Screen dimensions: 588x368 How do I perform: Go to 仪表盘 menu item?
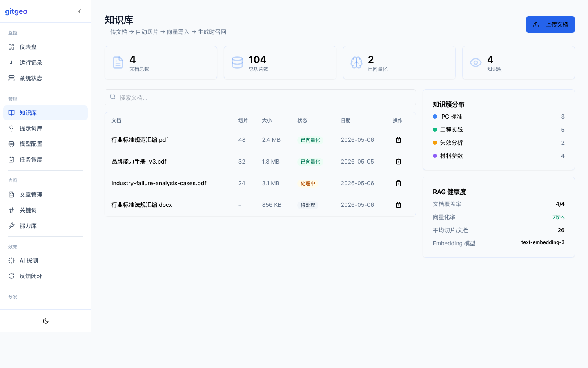tap(45, 47)
